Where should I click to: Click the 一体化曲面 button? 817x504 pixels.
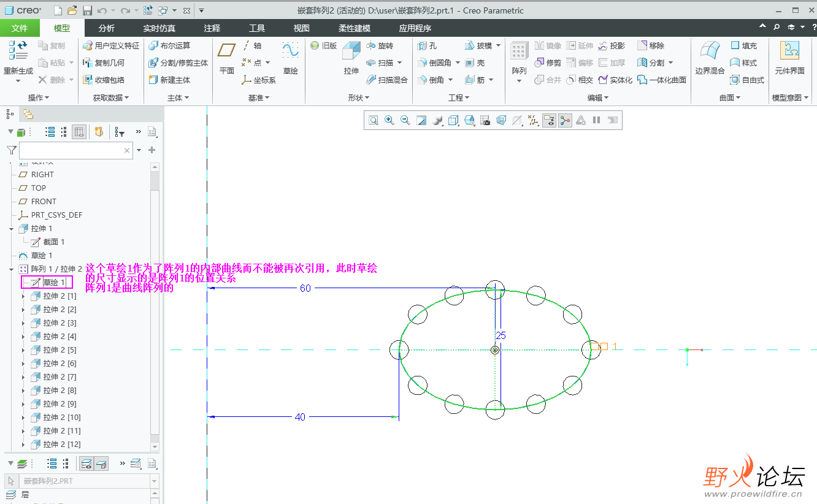[x=662, y=80]
